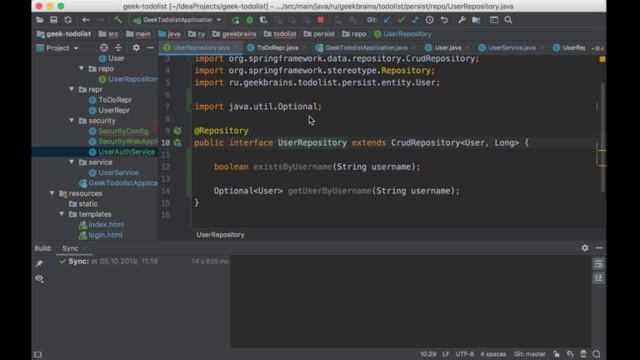
Task: Switch to the User.java tab
Action: click(x=447, y=48)
